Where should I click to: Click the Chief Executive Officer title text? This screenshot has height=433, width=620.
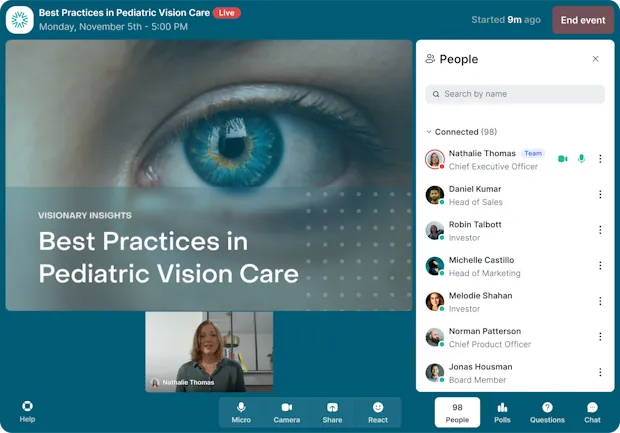493,166
